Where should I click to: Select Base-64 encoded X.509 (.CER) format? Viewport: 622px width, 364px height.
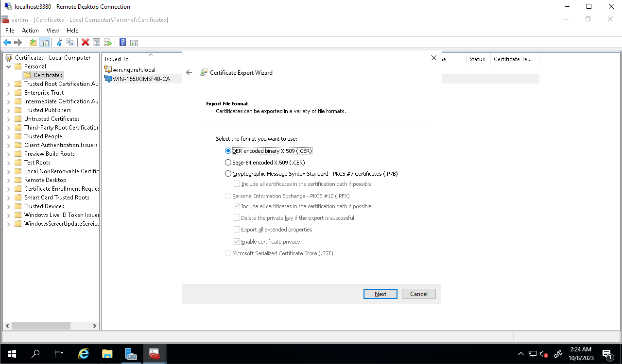(228, 163)
